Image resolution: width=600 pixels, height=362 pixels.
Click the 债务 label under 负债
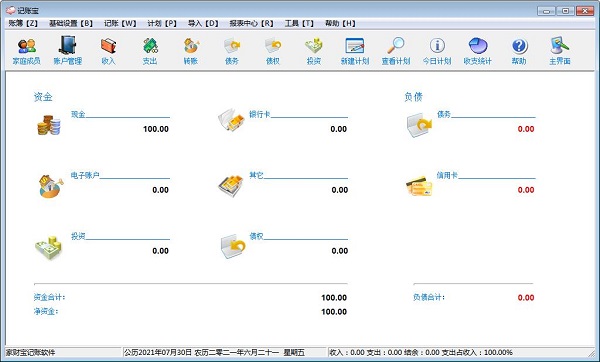point(444,114)
